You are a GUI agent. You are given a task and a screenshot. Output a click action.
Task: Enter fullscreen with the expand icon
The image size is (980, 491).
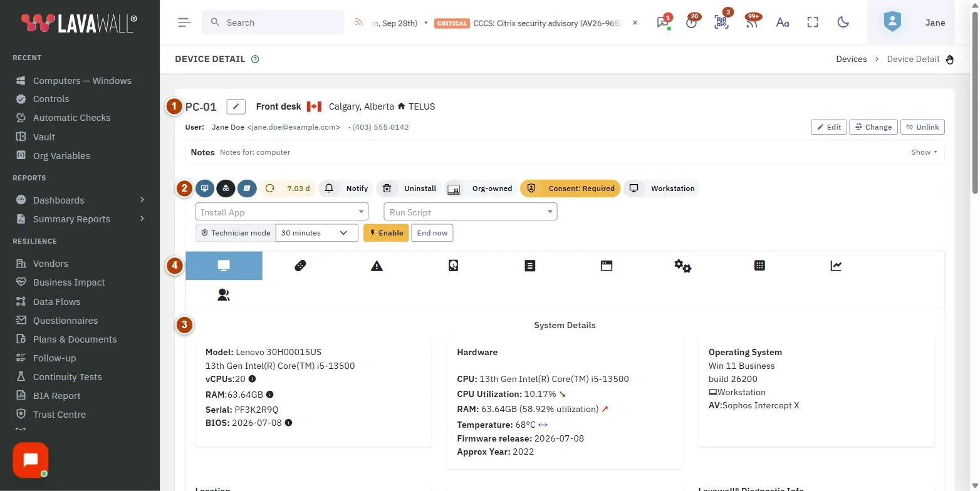coord(813,23)
